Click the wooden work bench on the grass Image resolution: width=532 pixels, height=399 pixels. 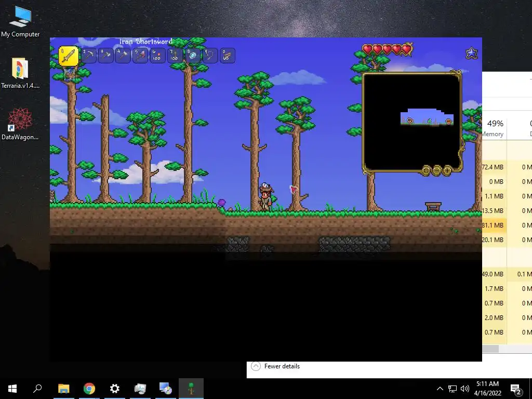(x=433, y=206)
